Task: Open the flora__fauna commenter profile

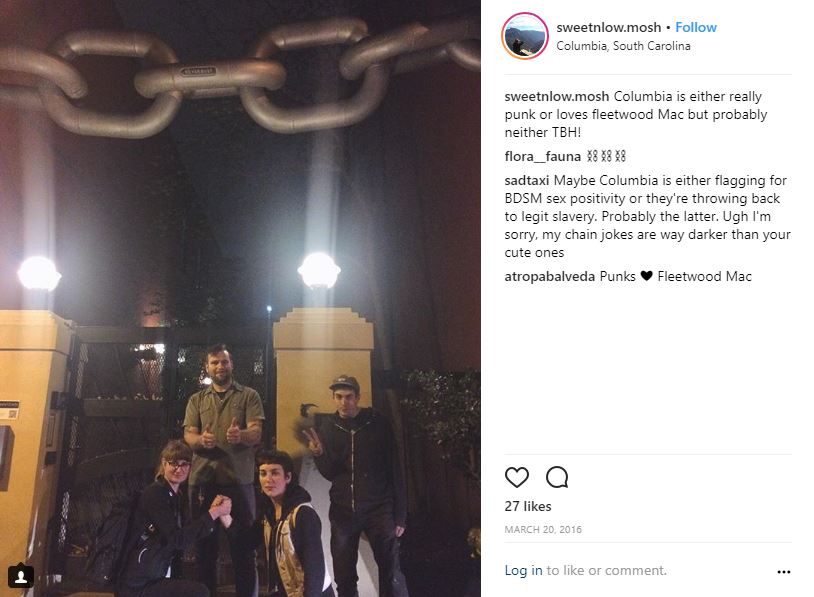Action: [542, 156]
